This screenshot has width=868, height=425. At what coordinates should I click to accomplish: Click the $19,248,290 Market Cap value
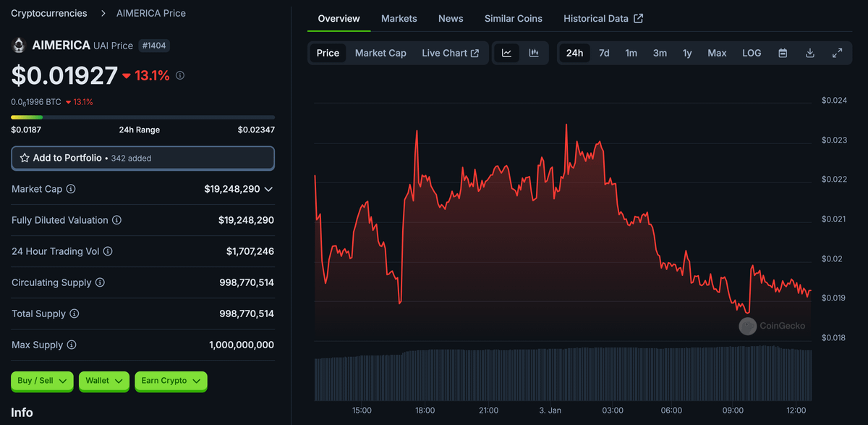coord(232,189)
